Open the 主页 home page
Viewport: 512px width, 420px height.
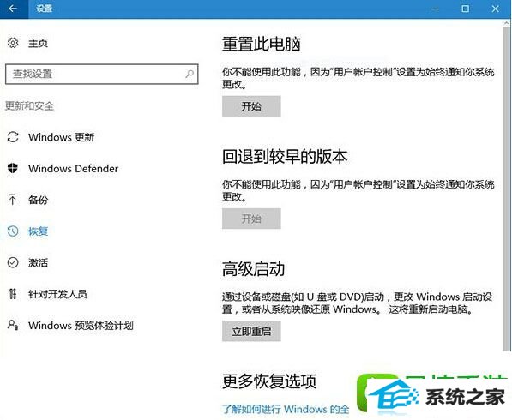coord(39,43)
